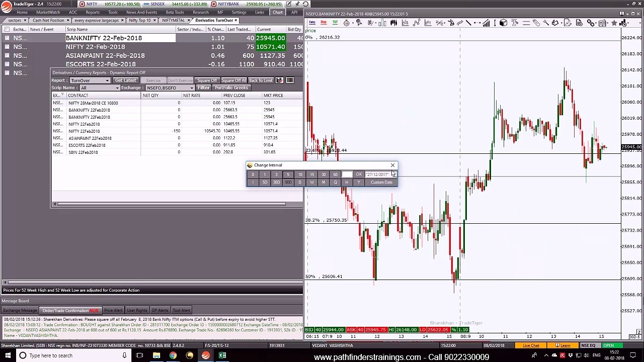Open the Exchange Message tab

point(20,311)
